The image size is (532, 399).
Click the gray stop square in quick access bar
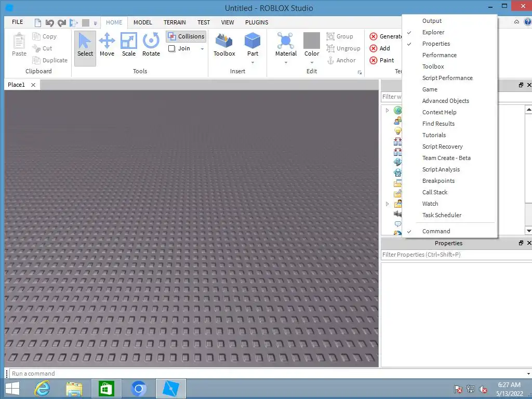pos(86,23)
